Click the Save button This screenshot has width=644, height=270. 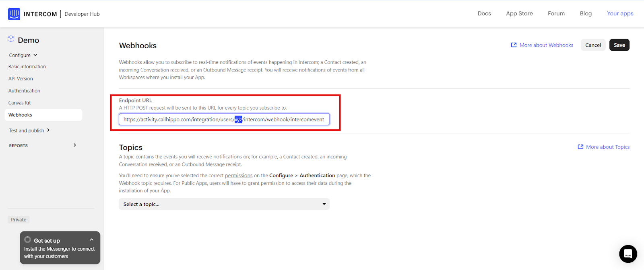coord(619,45)
